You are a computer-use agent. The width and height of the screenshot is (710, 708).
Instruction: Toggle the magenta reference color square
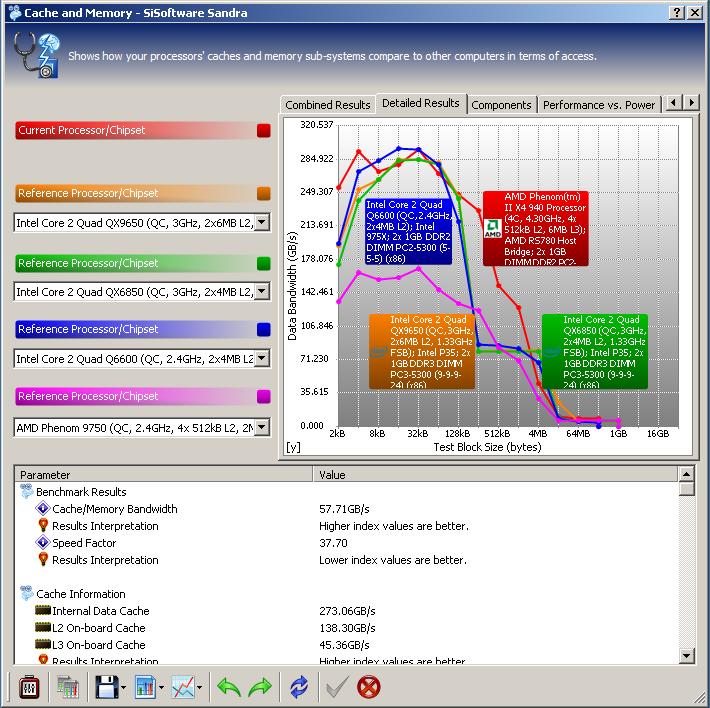[x=264, y=396]
